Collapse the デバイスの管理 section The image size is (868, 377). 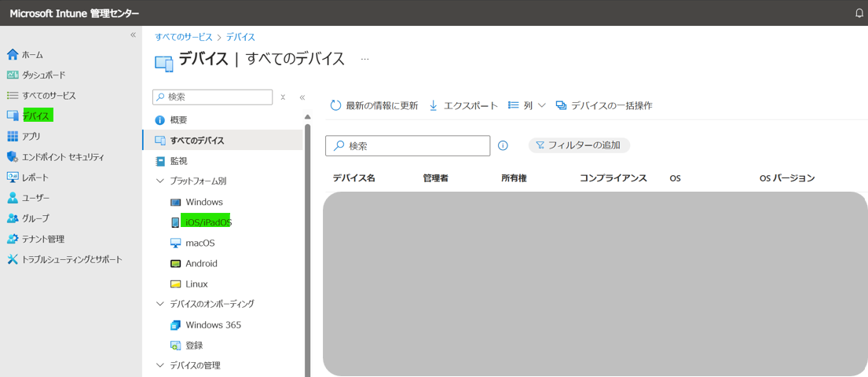pyautogui.click(x=160, y=365)
